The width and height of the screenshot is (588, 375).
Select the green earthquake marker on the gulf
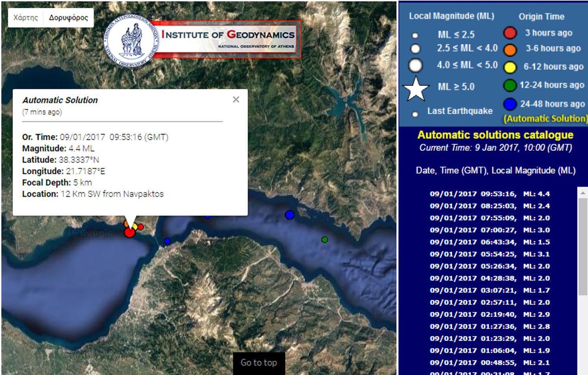(x=325, y=239)
